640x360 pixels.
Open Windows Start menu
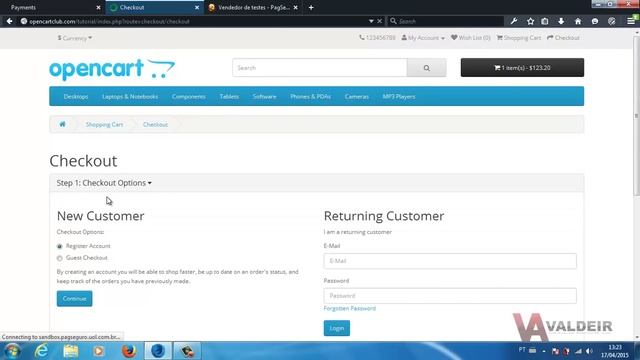coord(12,351)
